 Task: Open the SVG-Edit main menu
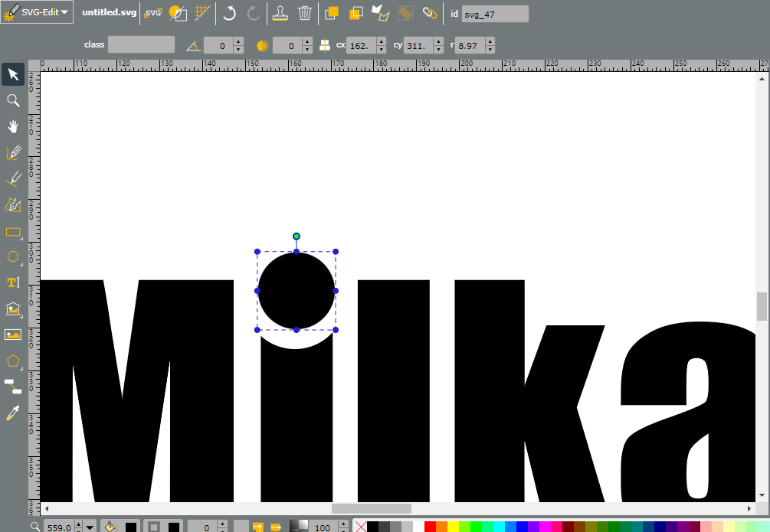coord(37,12)
